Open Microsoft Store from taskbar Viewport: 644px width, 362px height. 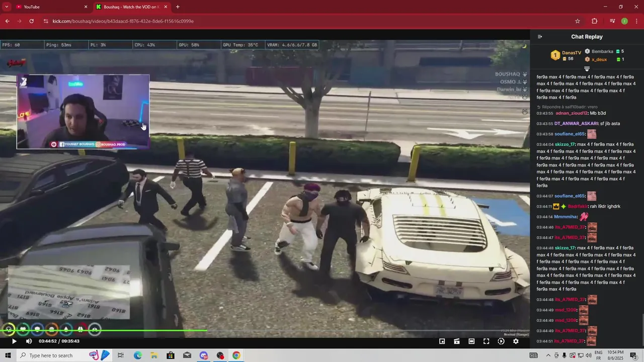(x=171, y=355)
